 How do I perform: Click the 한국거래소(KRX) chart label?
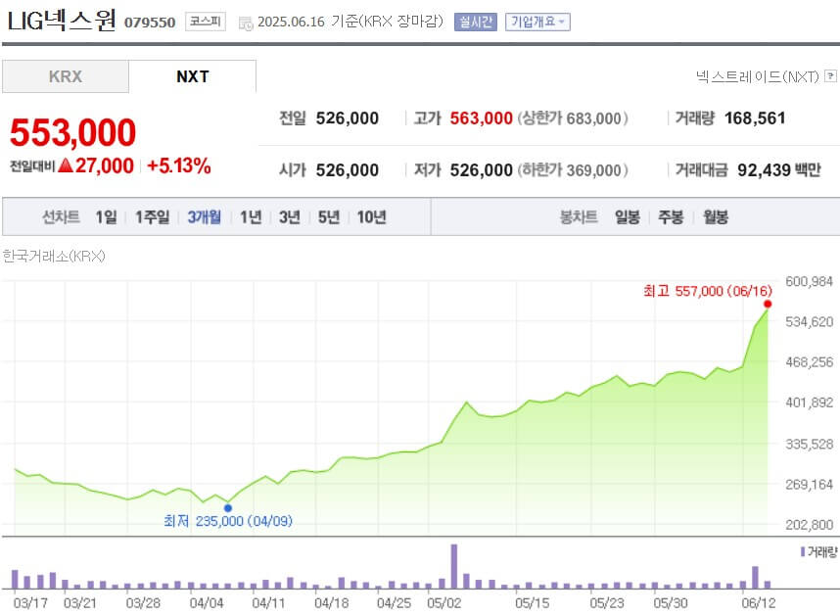(x=54, y=256)
